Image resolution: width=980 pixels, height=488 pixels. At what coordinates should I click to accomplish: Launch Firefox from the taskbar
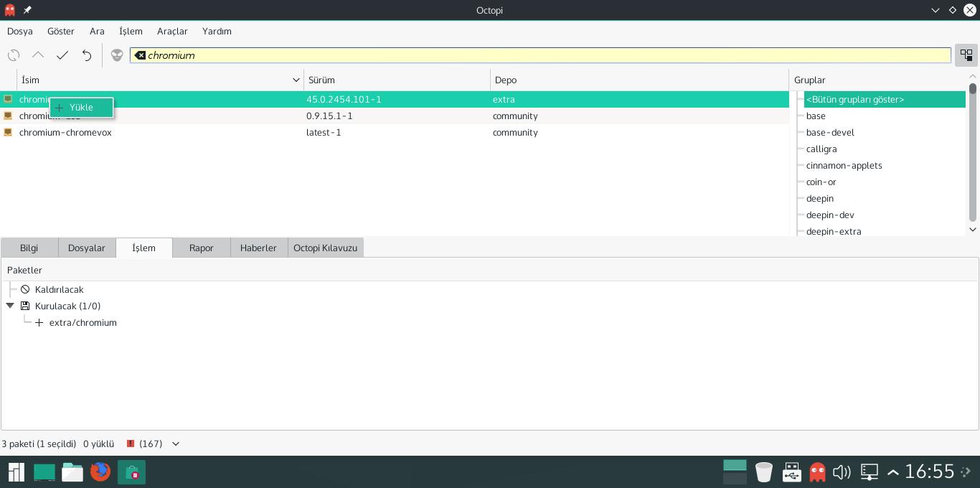point(100,471)
